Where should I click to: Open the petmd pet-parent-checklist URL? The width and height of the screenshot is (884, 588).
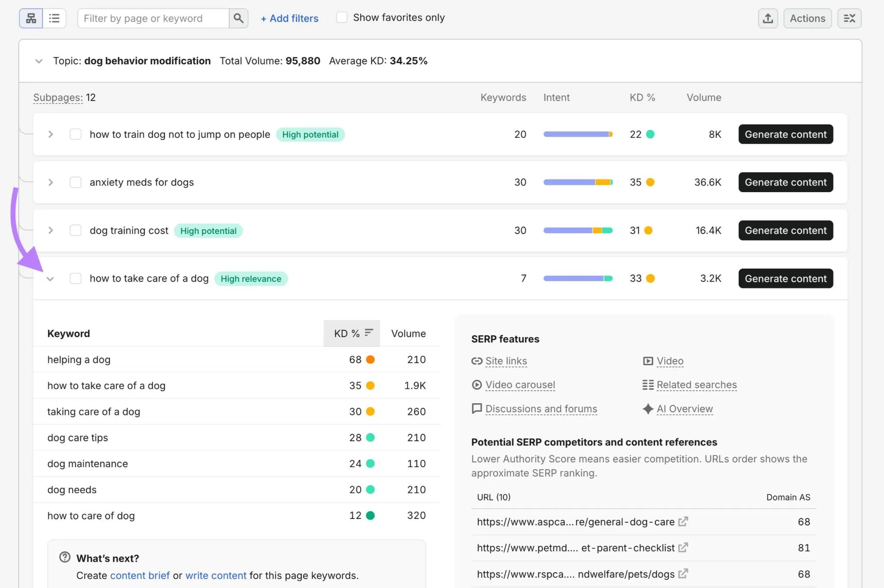click(x=575, y=547)
